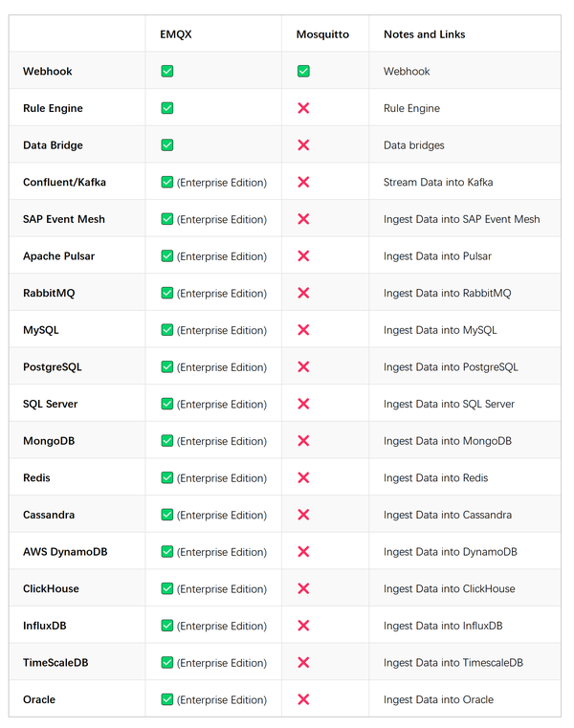Screen dimensions: 574x728
Task: Click the EMQX green check for Rule Engine
Action: pyautogui.click(x=167, y=108)
